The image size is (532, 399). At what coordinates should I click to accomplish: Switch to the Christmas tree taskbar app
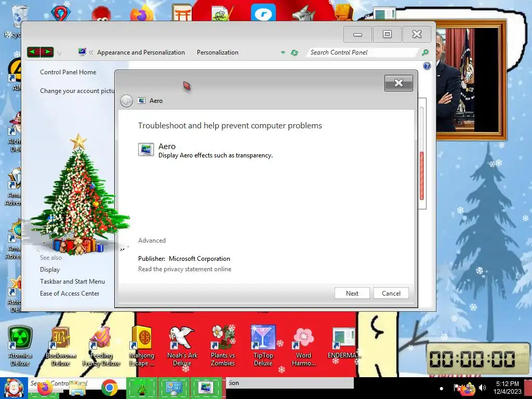click(141, 388)
